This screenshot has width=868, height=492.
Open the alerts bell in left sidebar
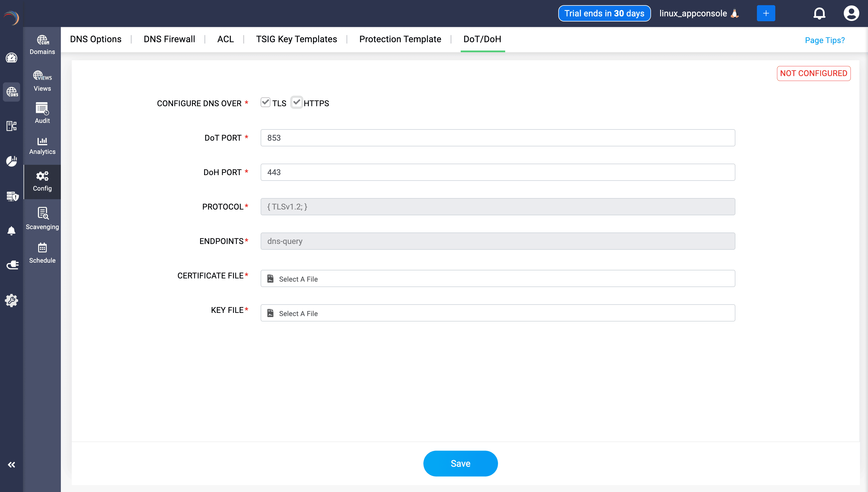pos(11,230)
